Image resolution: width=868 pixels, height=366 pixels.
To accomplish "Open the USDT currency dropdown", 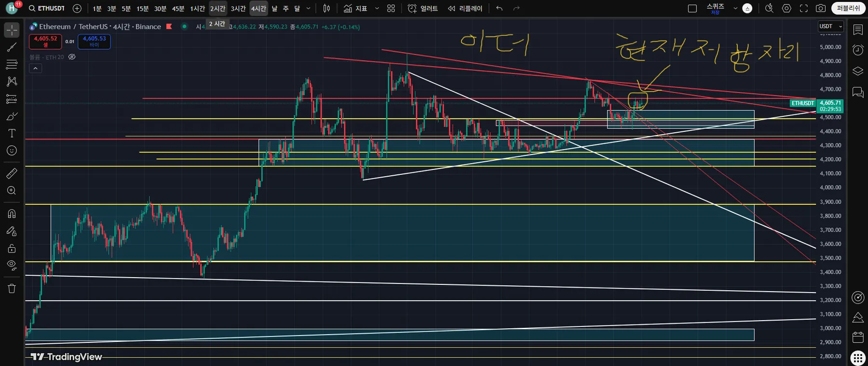I will pos(830,27).
